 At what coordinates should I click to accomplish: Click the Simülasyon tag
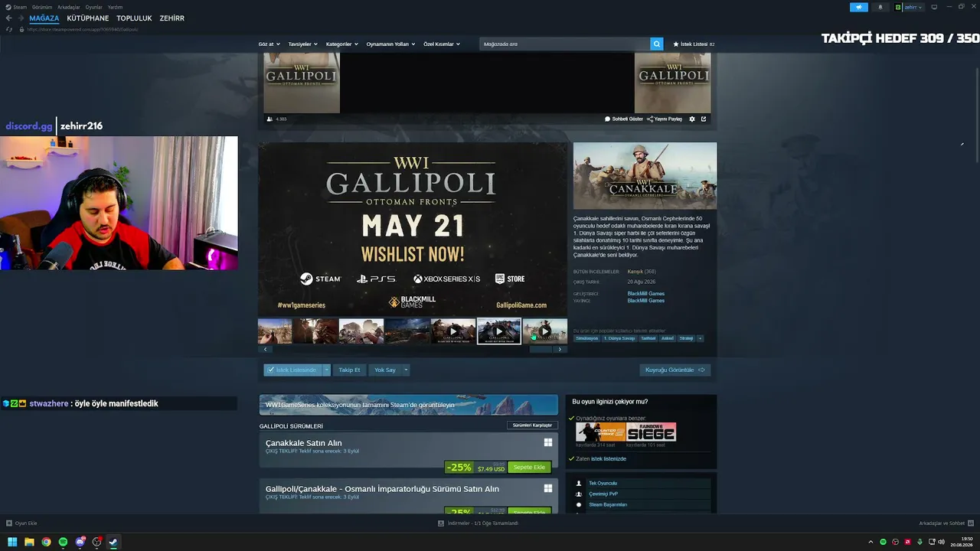[x=587, y=338]
